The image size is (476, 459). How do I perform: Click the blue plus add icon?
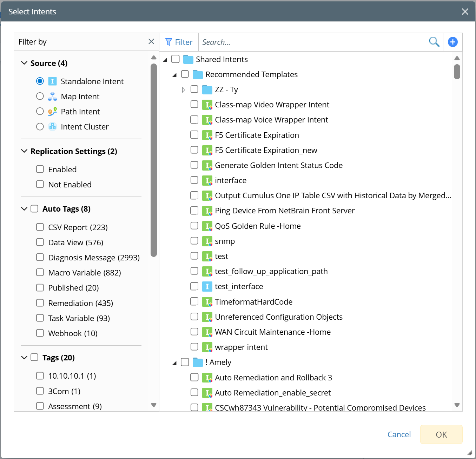pos(453,42)
